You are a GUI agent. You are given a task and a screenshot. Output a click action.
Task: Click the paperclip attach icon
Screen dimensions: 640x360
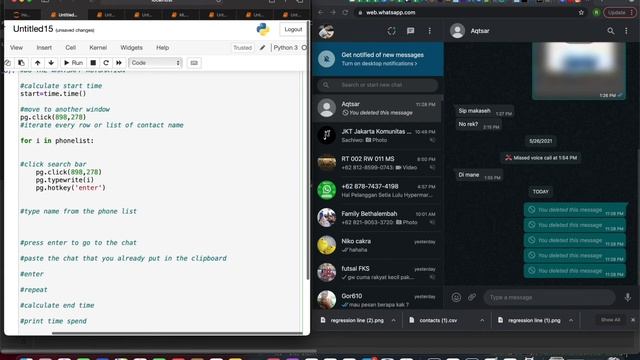[x=472, y=297]
